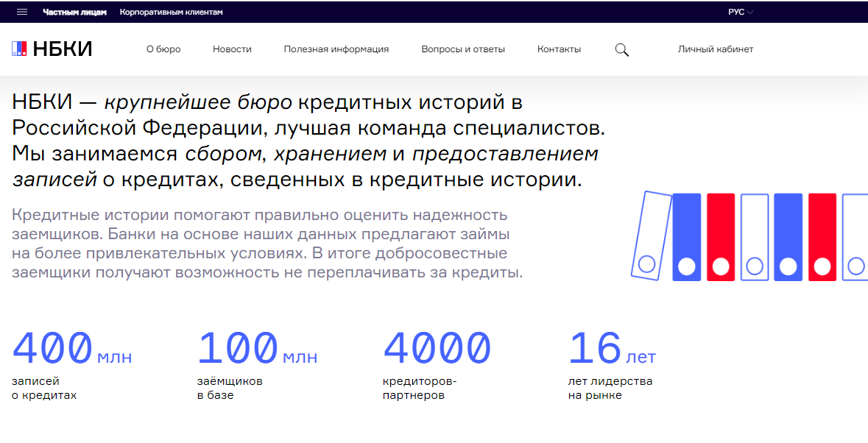Click the 16 лет figure

coord(612,348)
